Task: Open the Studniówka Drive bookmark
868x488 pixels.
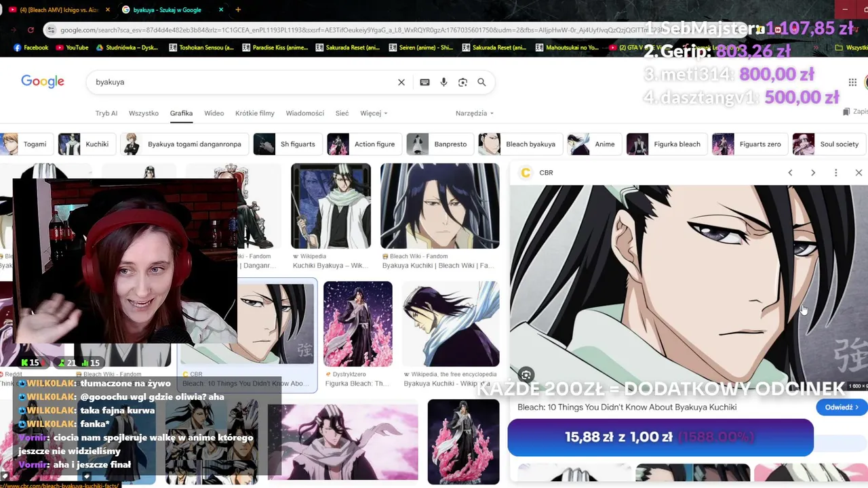Action: point(127,47)
